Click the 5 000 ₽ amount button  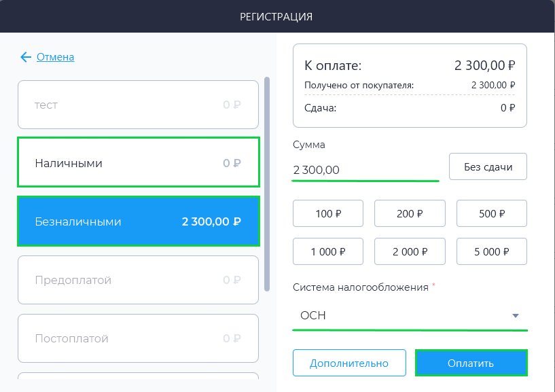(x=492, y=251)
